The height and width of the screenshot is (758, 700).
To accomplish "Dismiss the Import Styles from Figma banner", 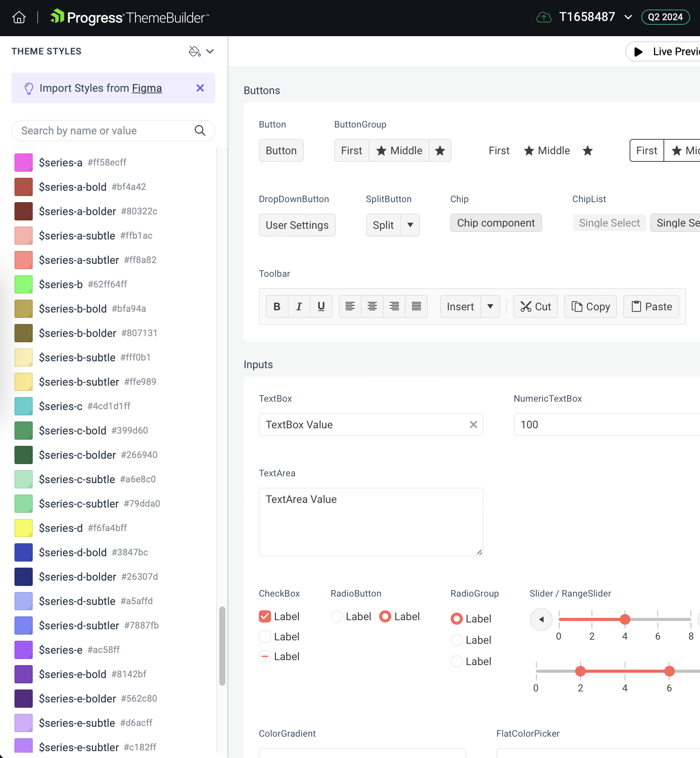I will (x=200, y=88).
